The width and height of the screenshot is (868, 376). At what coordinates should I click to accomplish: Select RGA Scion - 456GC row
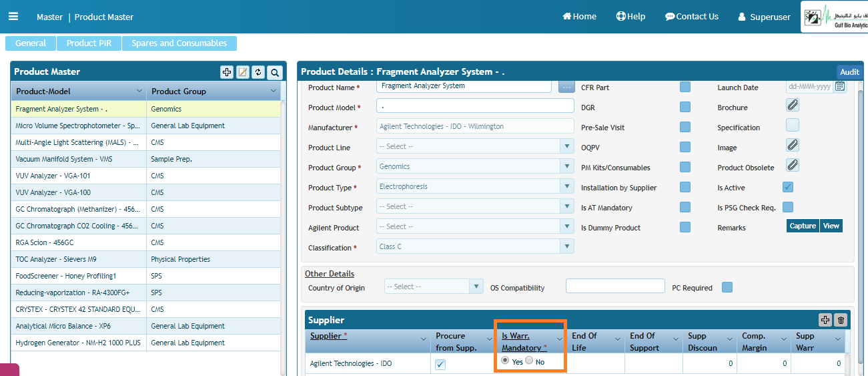pyautogui.click(x=146, y=242)
